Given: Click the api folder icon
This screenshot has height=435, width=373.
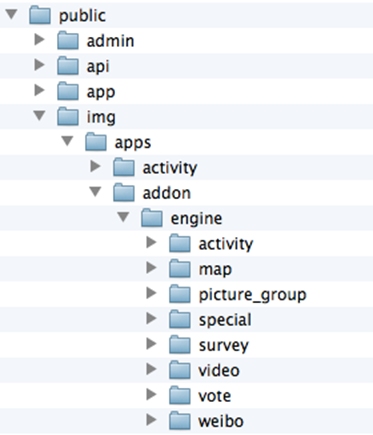Looking at the screenshot, I should coord(68,66).
